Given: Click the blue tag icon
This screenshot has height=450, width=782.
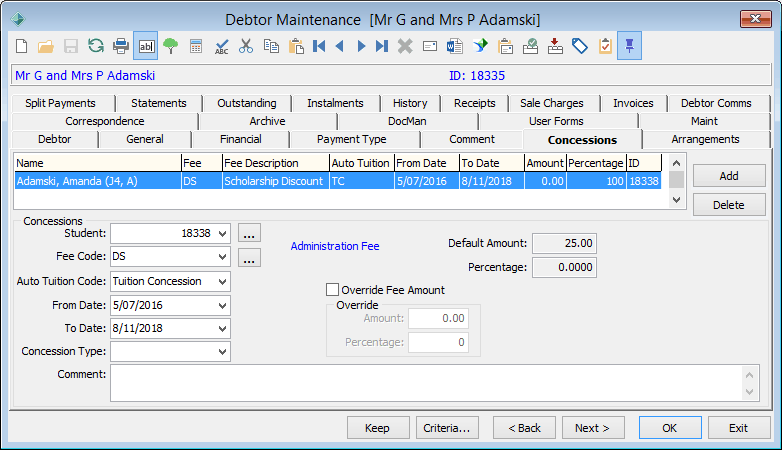Looking at the screenshot, I should pyautogui.click(x=580, y=46).
